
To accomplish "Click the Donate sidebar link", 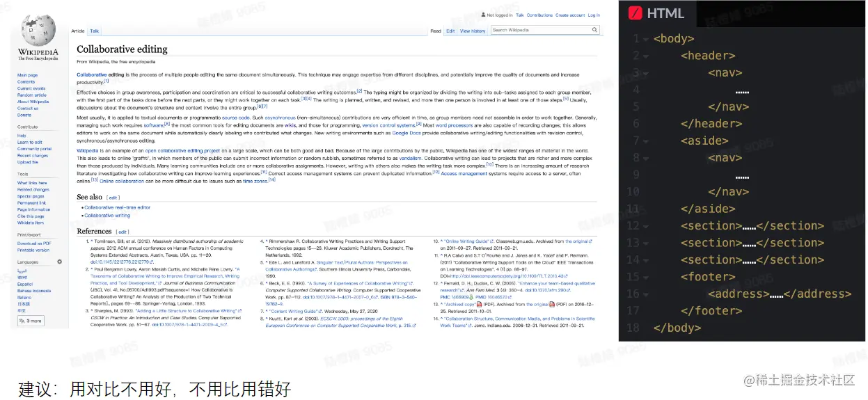I will click(24, 115).
